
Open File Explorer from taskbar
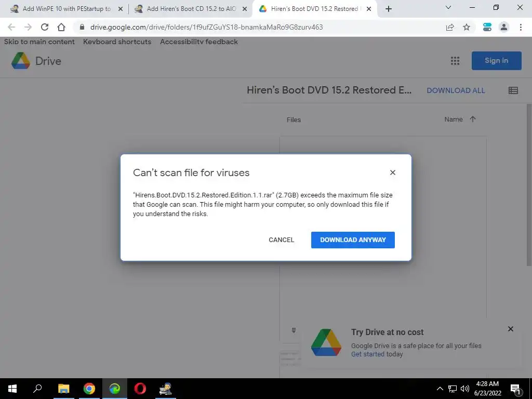coord(63,389)
